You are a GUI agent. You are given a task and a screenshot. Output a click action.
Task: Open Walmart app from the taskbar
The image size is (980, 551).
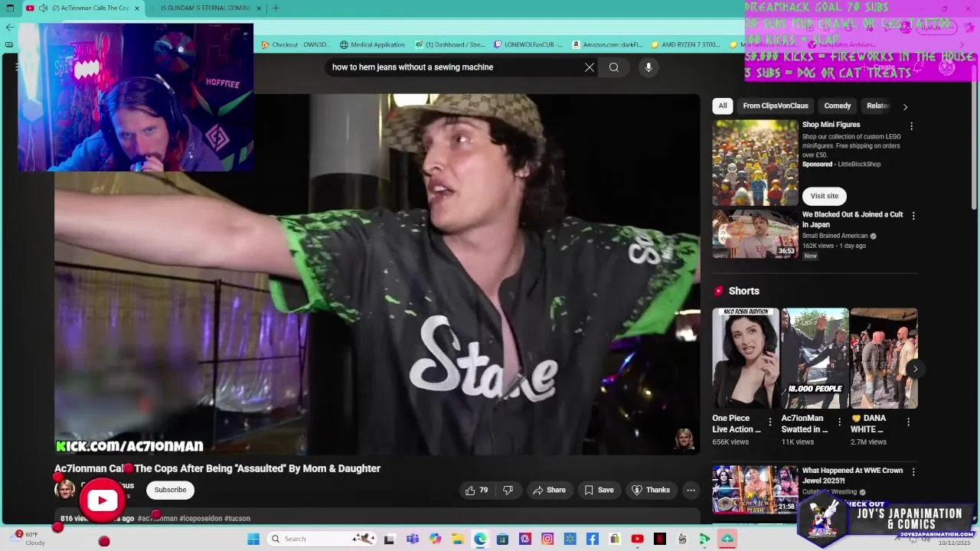[570, 539]
